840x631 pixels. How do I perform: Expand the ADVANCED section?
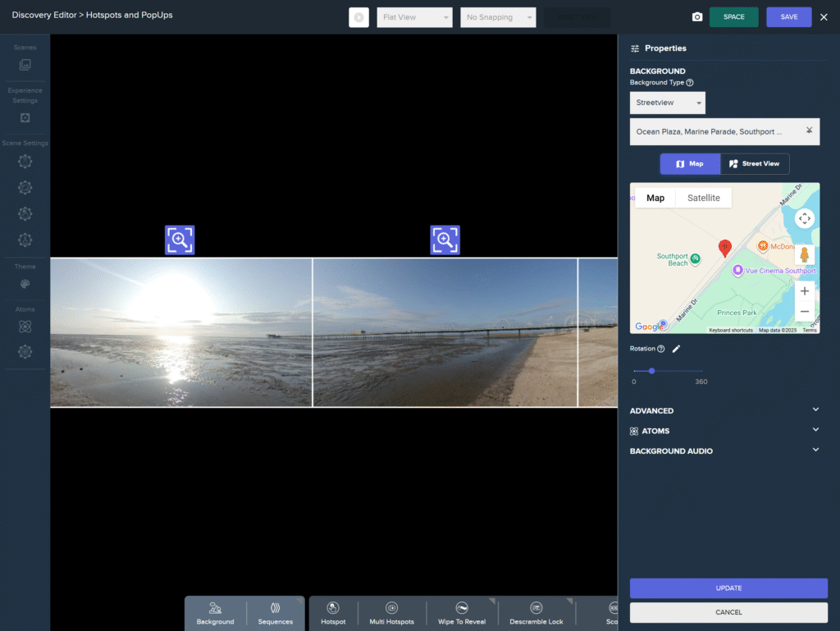pos(815,410)
